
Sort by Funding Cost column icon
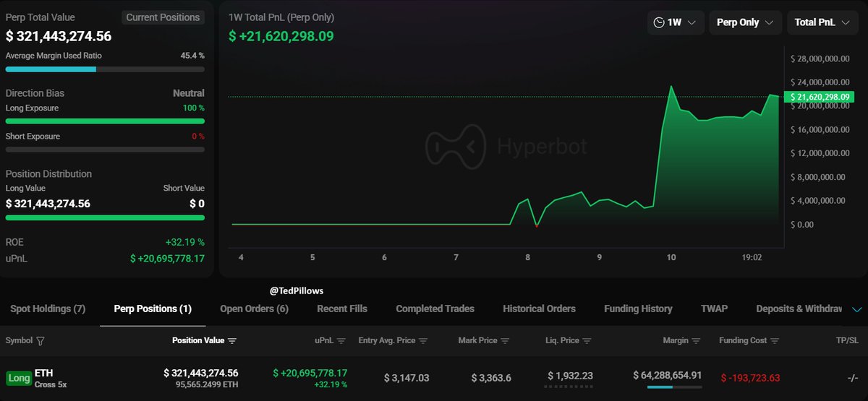pyautogui.click(x=775, y=341)
